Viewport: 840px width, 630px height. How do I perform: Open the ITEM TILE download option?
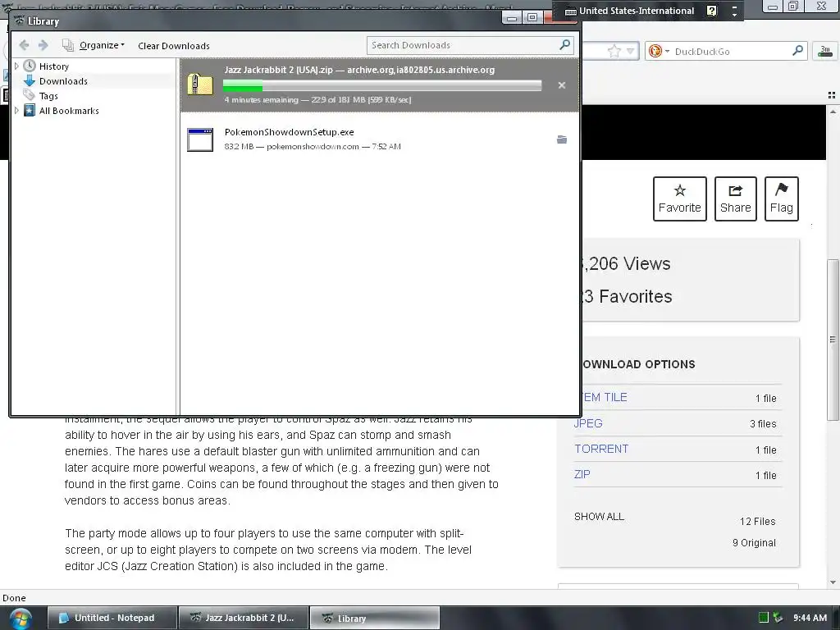(x=605, y=397)
